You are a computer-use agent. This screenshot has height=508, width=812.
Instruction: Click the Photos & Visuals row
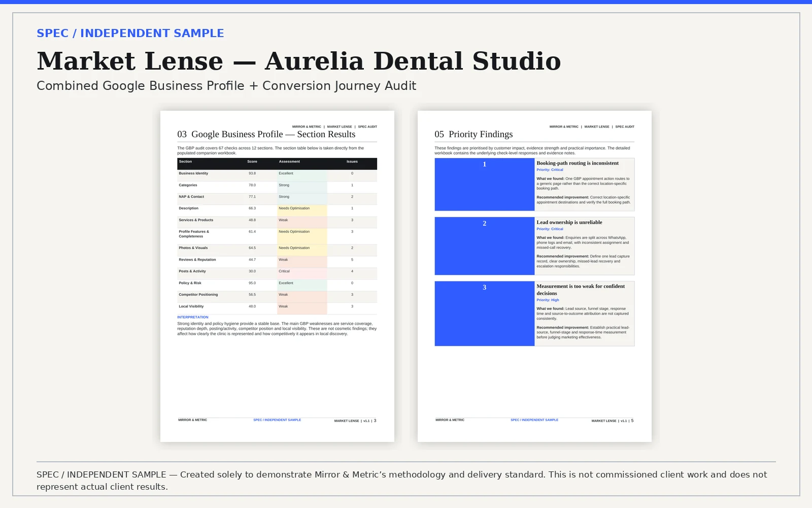pyautogui.click(x=277, y=250)
